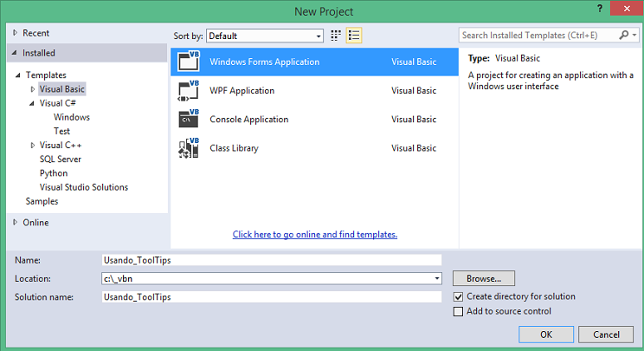Click the Windows Forms Application label
The width and height of the screenshot is (644, 351).
[x=265, y=62]
